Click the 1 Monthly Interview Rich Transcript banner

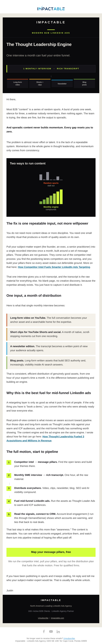[x=51, y=68]
